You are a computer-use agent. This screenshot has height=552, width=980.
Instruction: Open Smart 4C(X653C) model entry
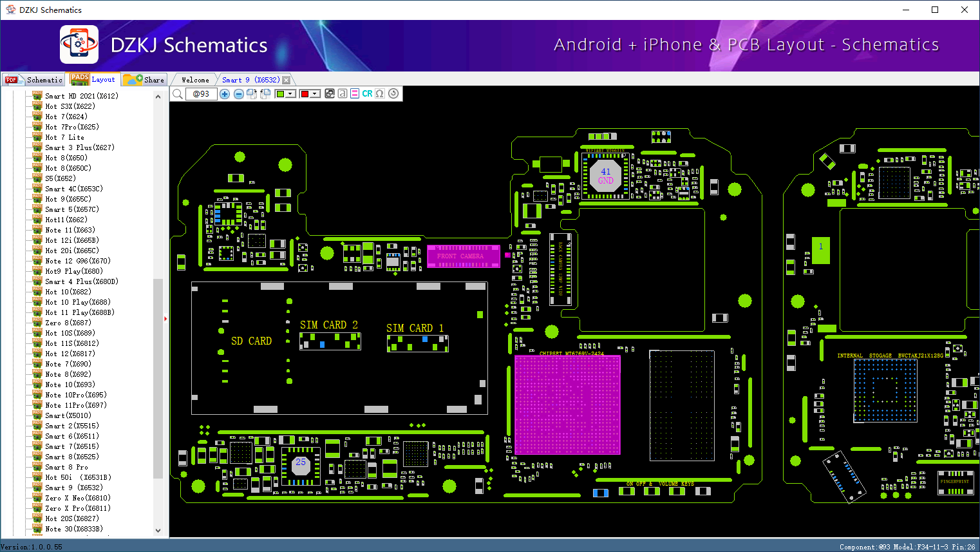pyautogui.click(x=74, y=189)
